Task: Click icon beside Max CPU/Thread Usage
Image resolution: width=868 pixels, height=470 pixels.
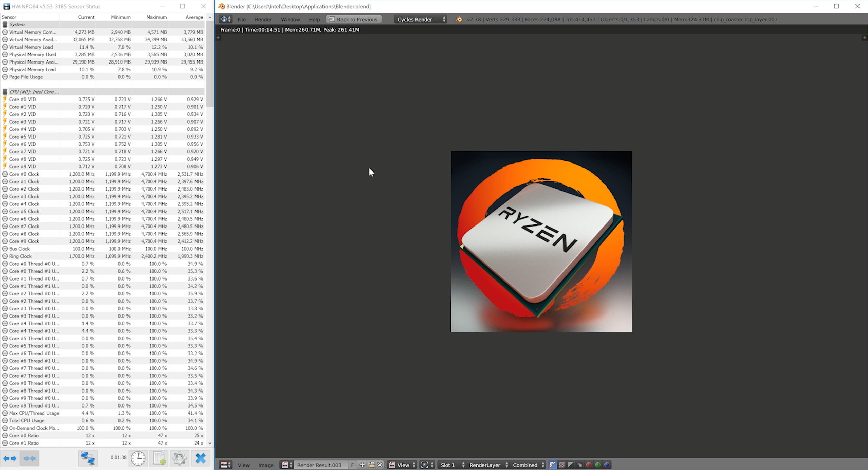Action: tap(5, 413)
